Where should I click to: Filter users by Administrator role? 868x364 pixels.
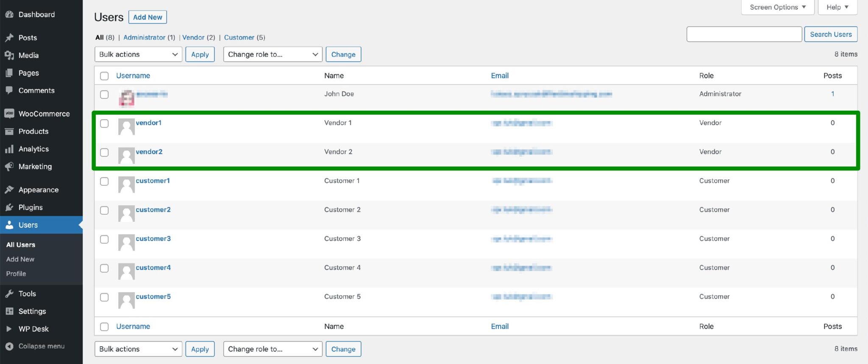point(144,37)
